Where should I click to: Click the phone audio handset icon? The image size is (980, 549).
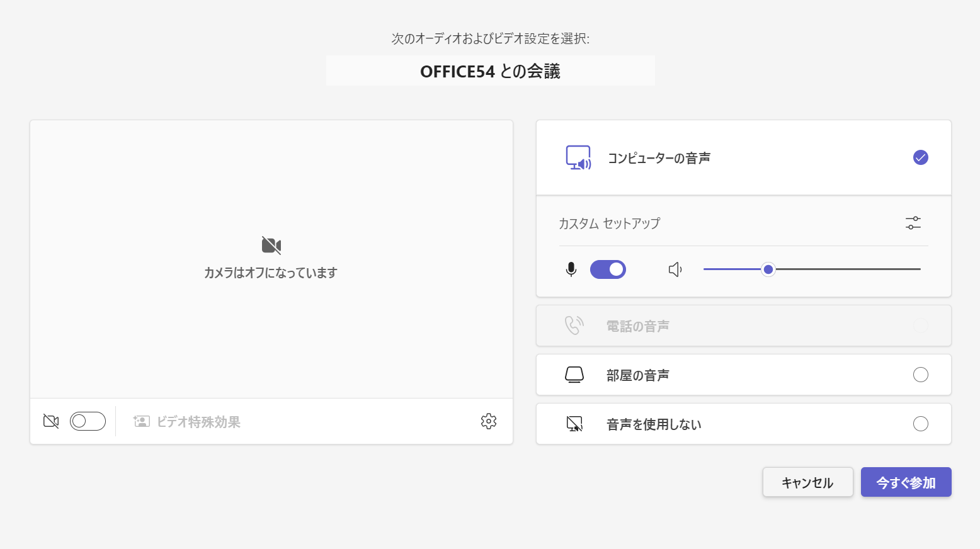click(574, 325)
